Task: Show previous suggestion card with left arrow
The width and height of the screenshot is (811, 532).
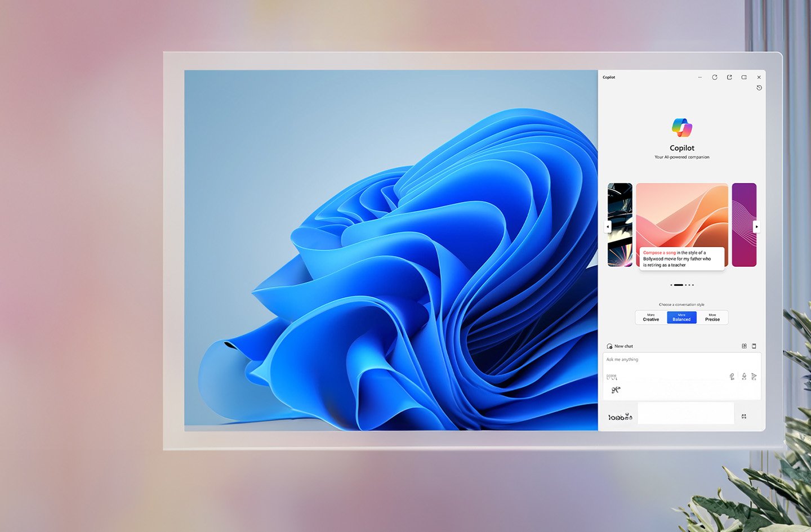Action: click(x=608, y=227)
